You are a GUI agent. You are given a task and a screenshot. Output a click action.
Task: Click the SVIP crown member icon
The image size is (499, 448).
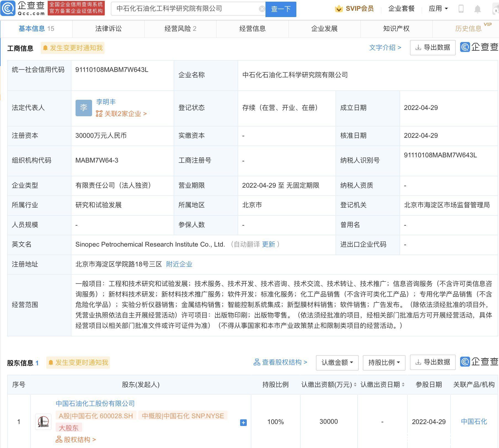tap(339, 9)
